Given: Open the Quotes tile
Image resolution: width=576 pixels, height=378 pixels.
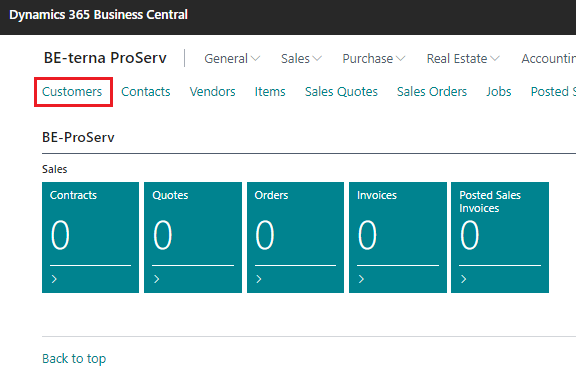Looking at the screenshot, I should (x=193, y=237).
